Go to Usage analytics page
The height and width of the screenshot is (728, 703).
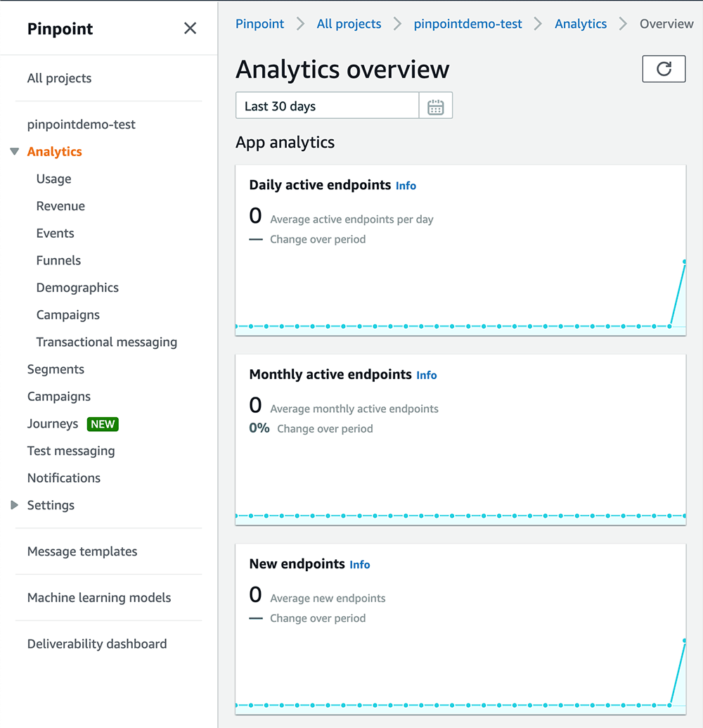54,179
